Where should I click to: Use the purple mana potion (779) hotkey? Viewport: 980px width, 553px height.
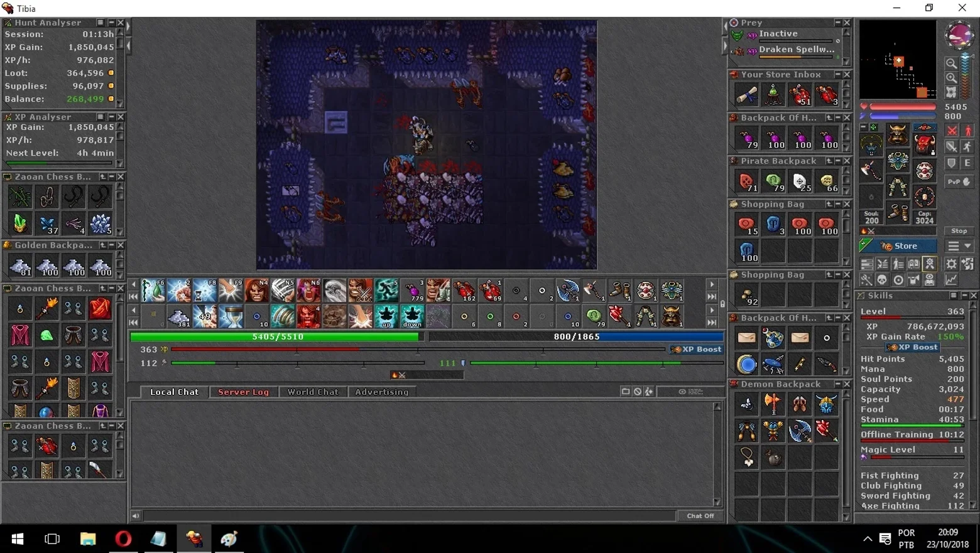click(x=413, y=291)
